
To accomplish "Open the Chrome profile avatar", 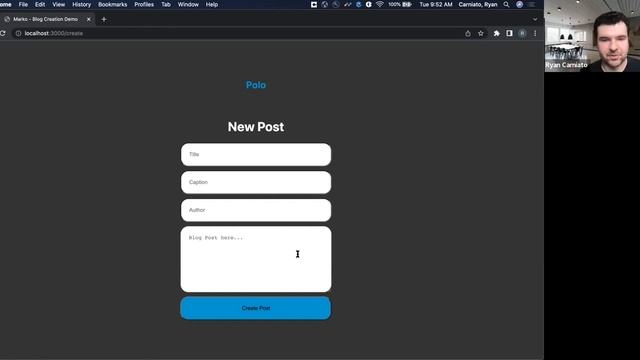I will coord(522,33).
